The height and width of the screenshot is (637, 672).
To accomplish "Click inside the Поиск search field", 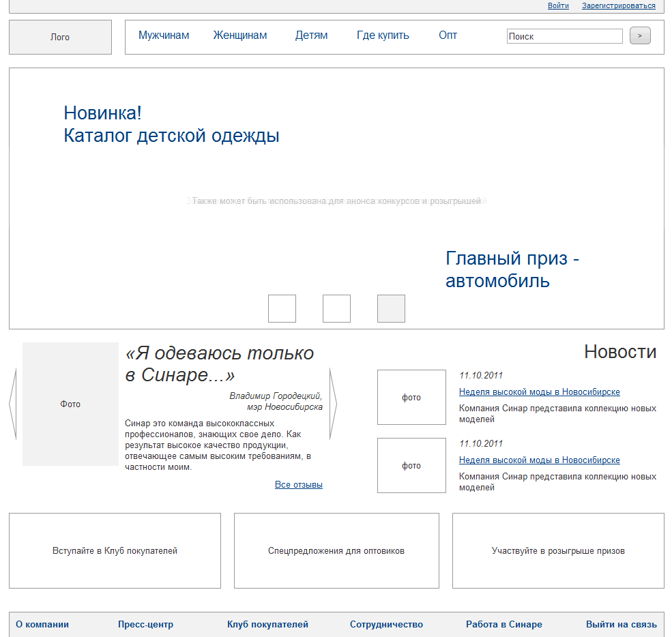I will click(564, 35).
